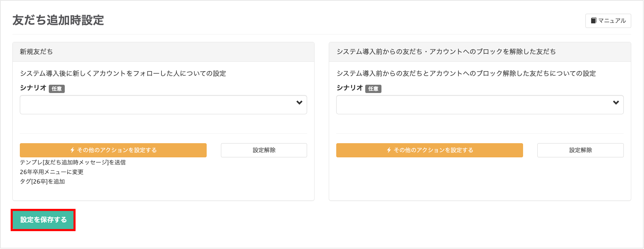Click その他のアクションを設定する in 新規友だち panel
Viewport: 644px width, 249px height.
113,150
